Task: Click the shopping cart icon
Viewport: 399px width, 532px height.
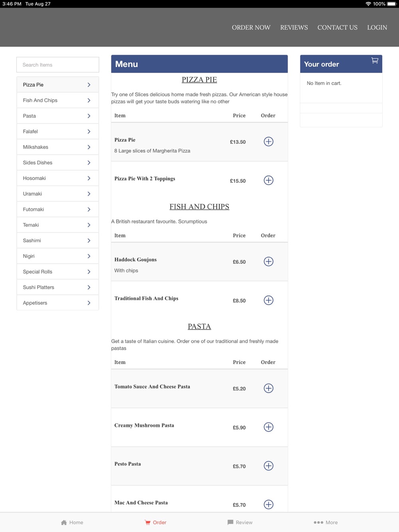Action: click(375, 61)
